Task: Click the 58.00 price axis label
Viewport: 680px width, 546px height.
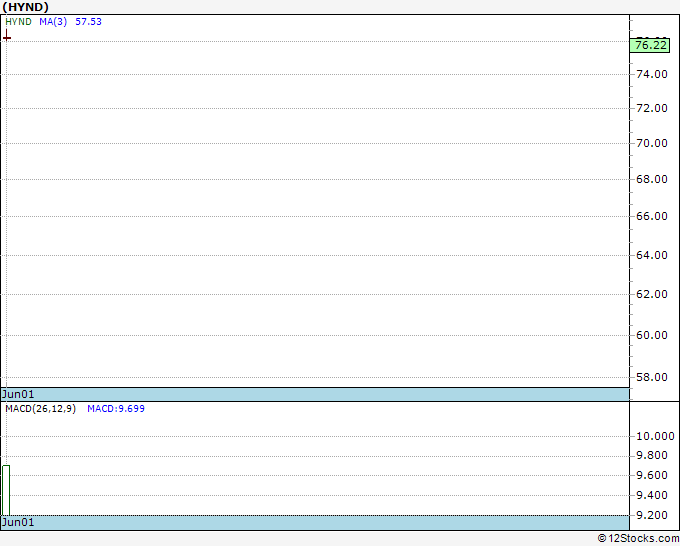Action: (651, 377)
